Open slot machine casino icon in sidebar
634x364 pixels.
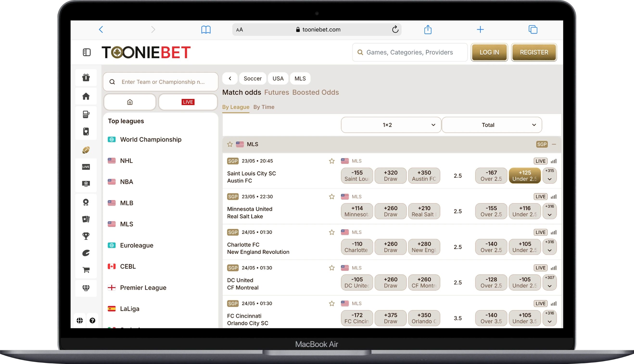coord(86,114)
